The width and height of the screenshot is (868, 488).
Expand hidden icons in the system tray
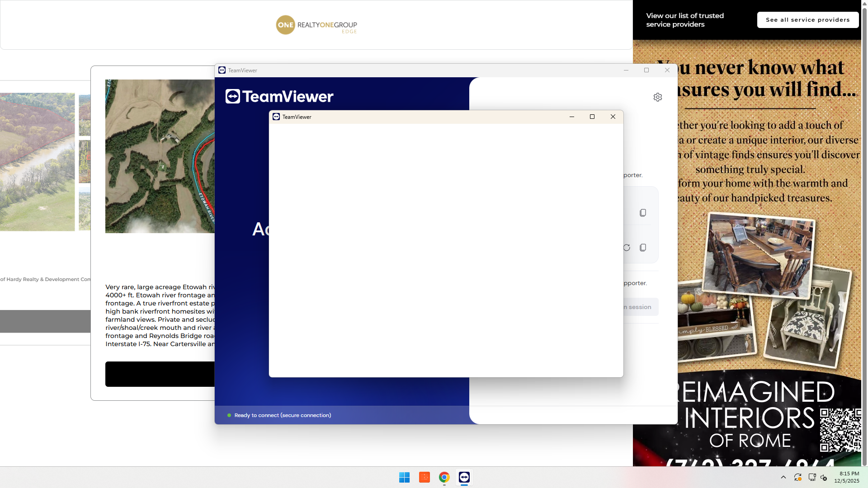point(783,477)
